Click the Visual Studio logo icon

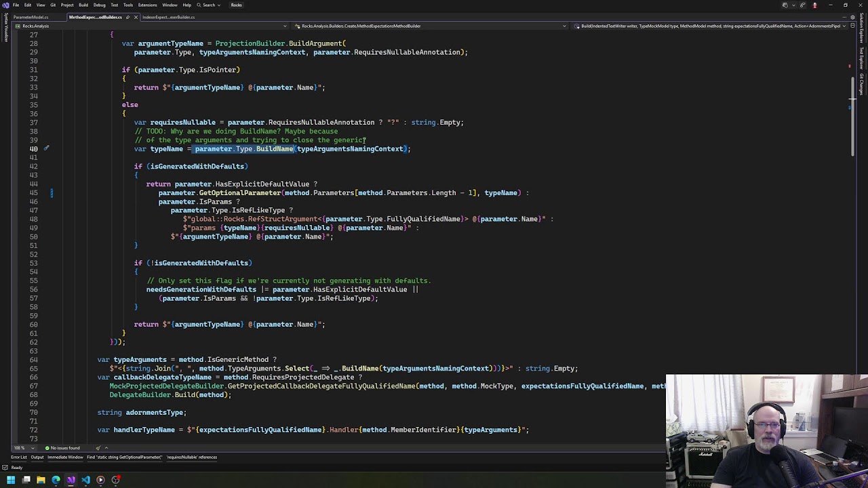5,5
